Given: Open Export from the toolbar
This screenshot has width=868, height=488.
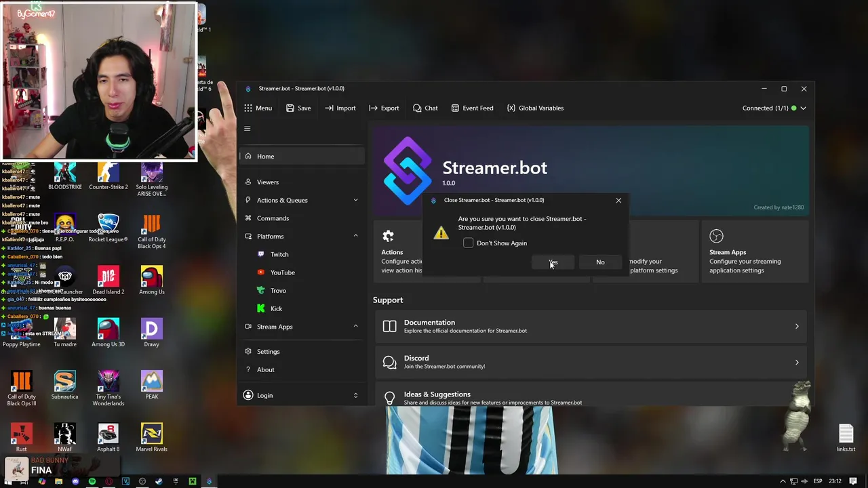Looking at the screenshot, I should (384, 108).
